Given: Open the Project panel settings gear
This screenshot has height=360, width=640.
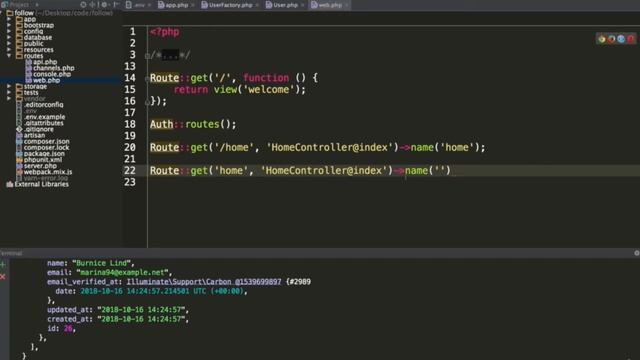Looking at the screenshot, I should 104,5.
